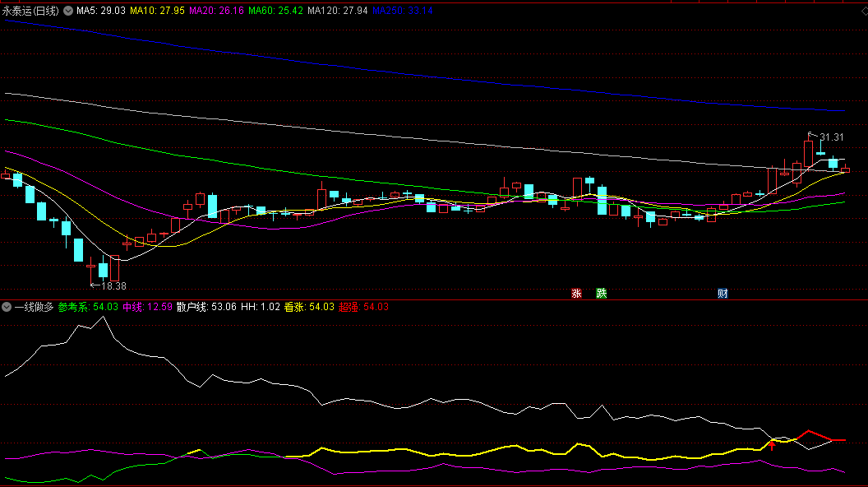Click the green 跌 marker icon
The height and width of the screenshot is (487, 868).
tap(601, 293)
